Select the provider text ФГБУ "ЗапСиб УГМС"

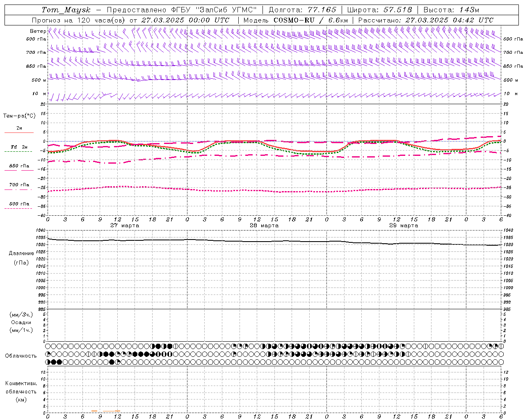pos(213,10)
